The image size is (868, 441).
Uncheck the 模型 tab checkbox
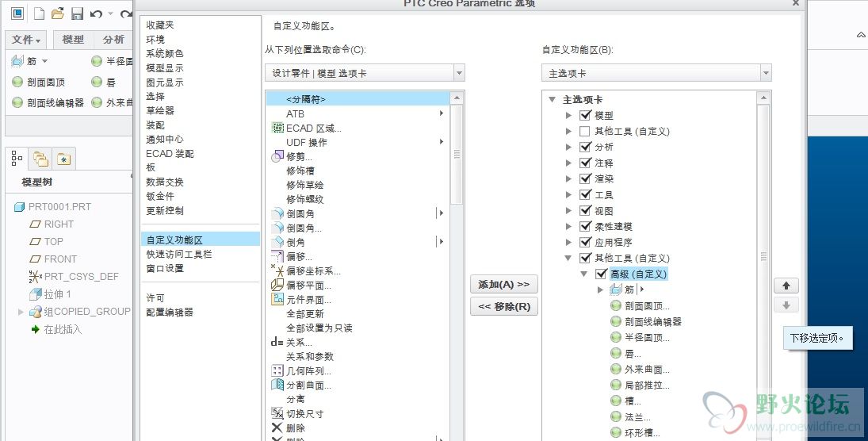[x=585, y=115]
